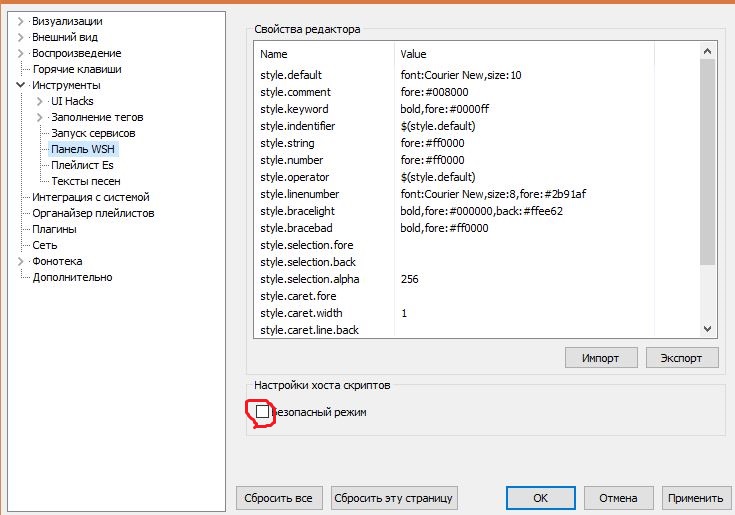Viewport: 735px width, 515px height.
Task: Expand the Визуализации tree node
Action: click(x=20, y=21)
